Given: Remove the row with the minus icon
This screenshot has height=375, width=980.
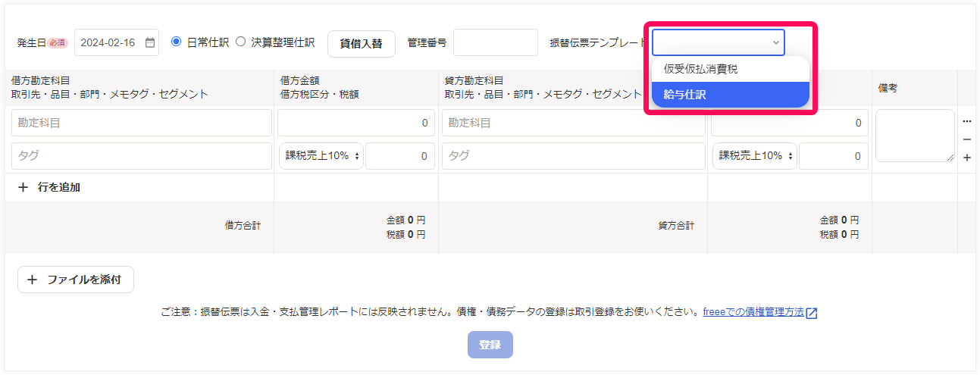Looking at the screenshot, I should [x=966, y=139].
